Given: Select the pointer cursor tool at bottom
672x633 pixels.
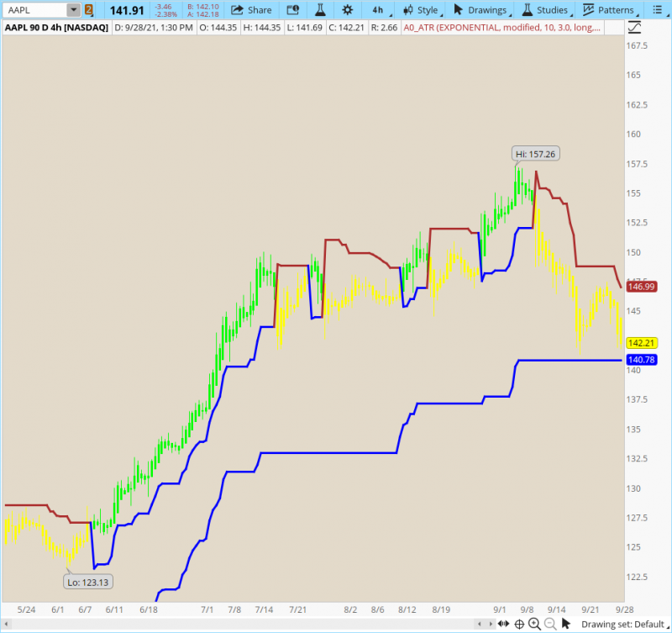Looking at the screenshot, I should click(567, 624).
